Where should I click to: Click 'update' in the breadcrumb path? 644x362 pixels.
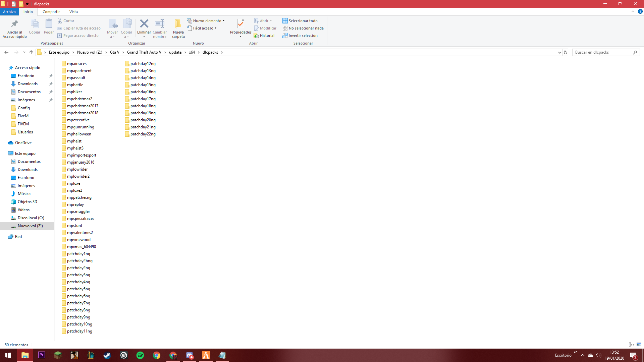pyautogui.click(x=175, y=52)
